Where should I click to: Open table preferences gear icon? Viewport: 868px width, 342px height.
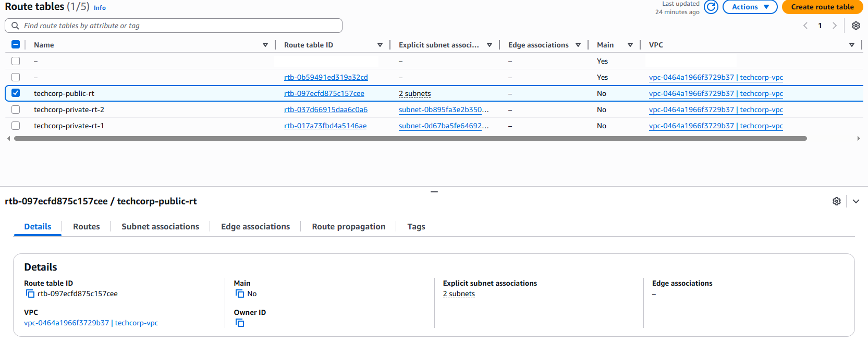(x=855, y=26)
